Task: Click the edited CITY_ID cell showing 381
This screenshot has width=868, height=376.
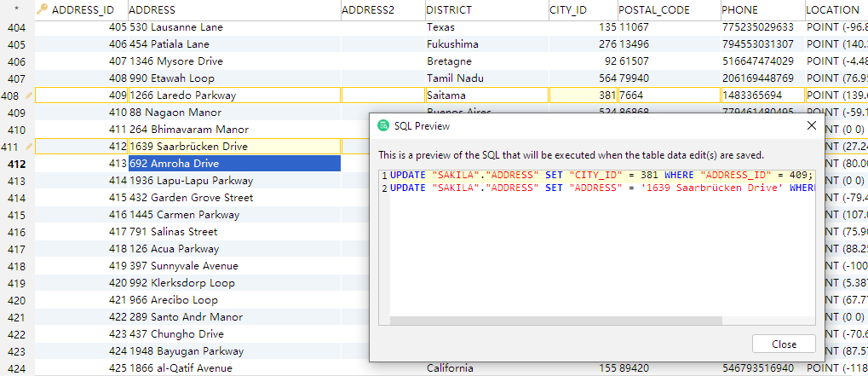Action: coord(583,95)
